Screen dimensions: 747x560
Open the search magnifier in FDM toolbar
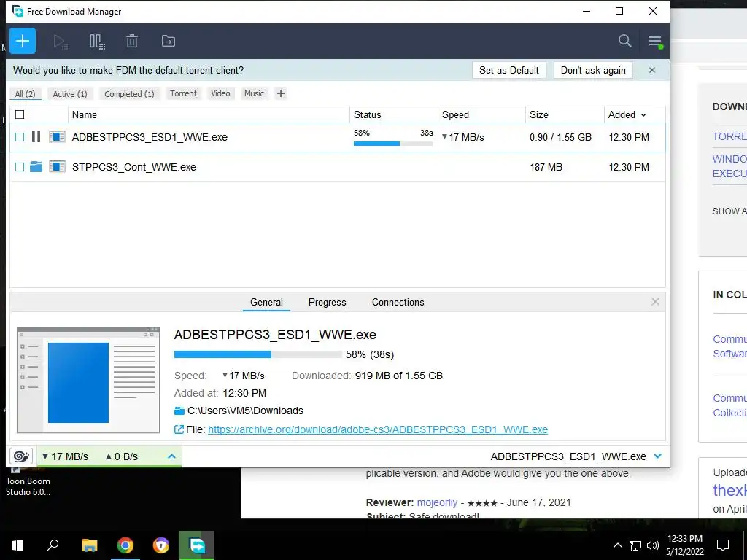624,41
